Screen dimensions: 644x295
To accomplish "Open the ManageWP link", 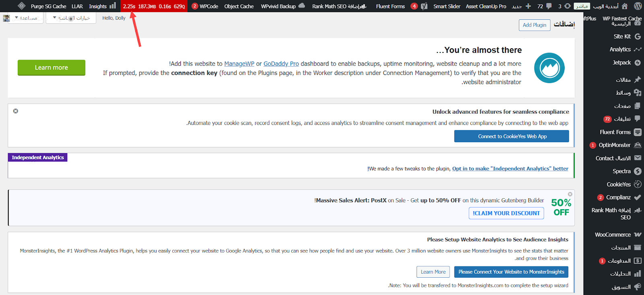I will click(239, 64).
